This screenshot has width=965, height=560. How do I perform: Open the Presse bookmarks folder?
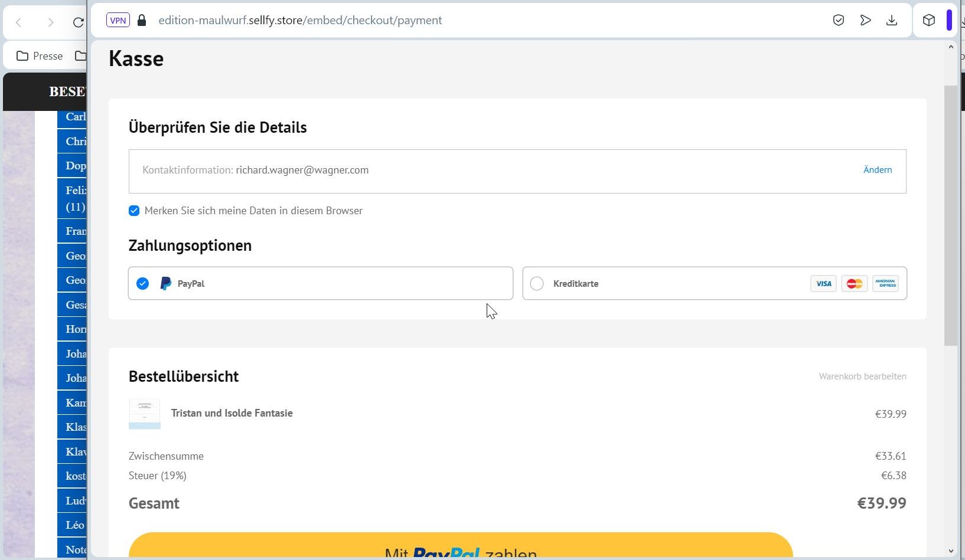pyautogui.click(x=40, y=56)
